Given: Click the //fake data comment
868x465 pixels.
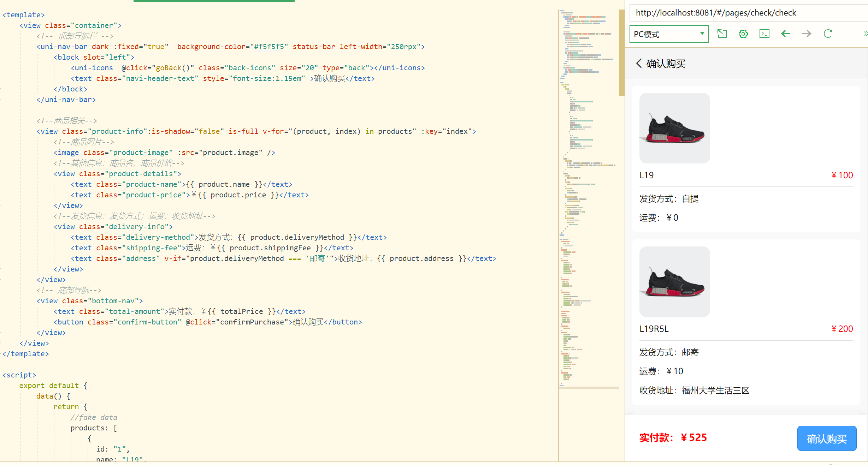Looking at the screenshot, I should 94,417.
